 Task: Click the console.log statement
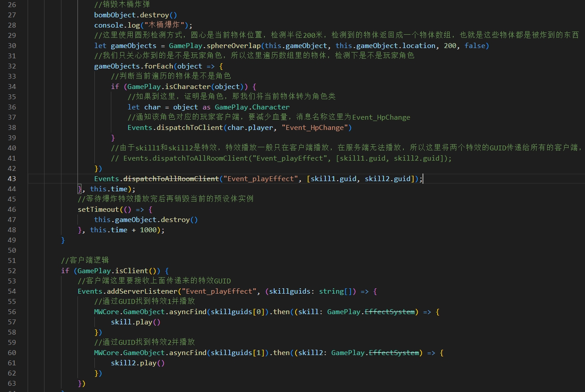click(143, 25)
